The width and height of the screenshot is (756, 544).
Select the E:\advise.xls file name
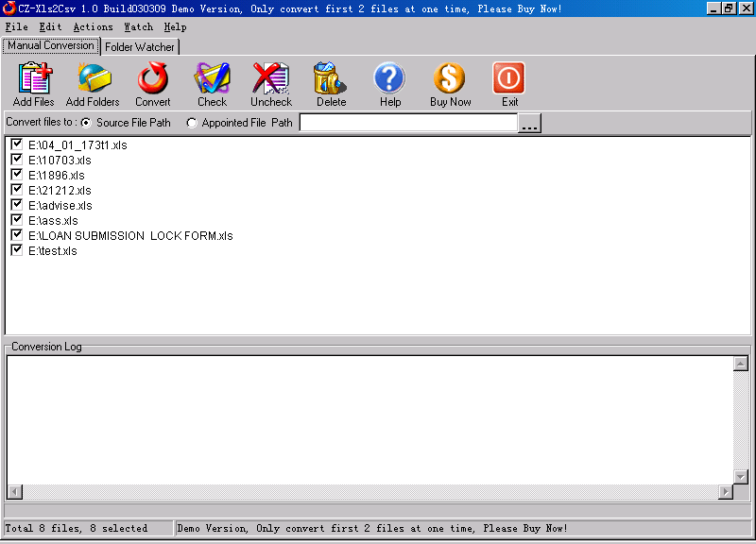click(x=60, y=206)
